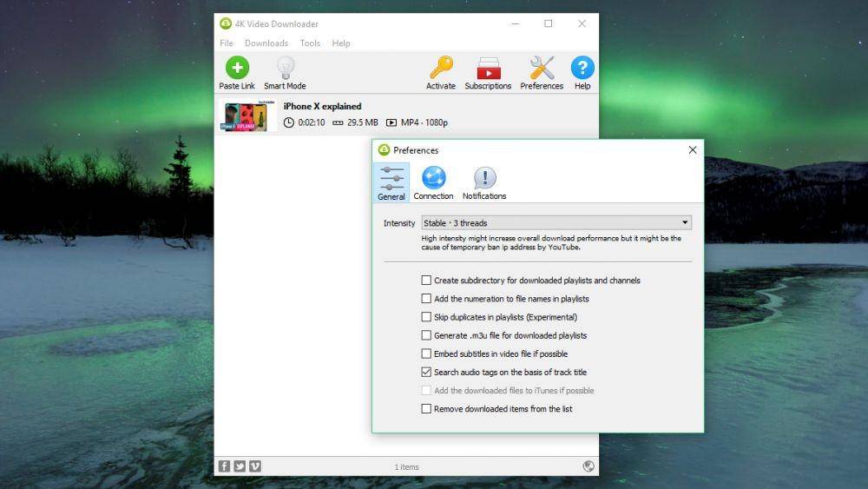The height and width of the screenshot is (489, 868).
Task: Open Subscriptions toolbar icon
Action: click(x=488, y=68)
